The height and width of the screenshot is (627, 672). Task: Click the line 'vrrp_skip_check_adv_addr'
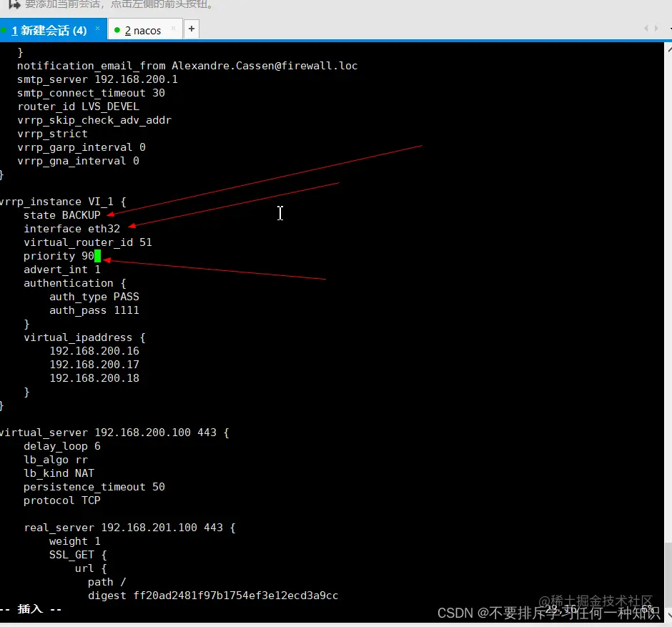94,120
